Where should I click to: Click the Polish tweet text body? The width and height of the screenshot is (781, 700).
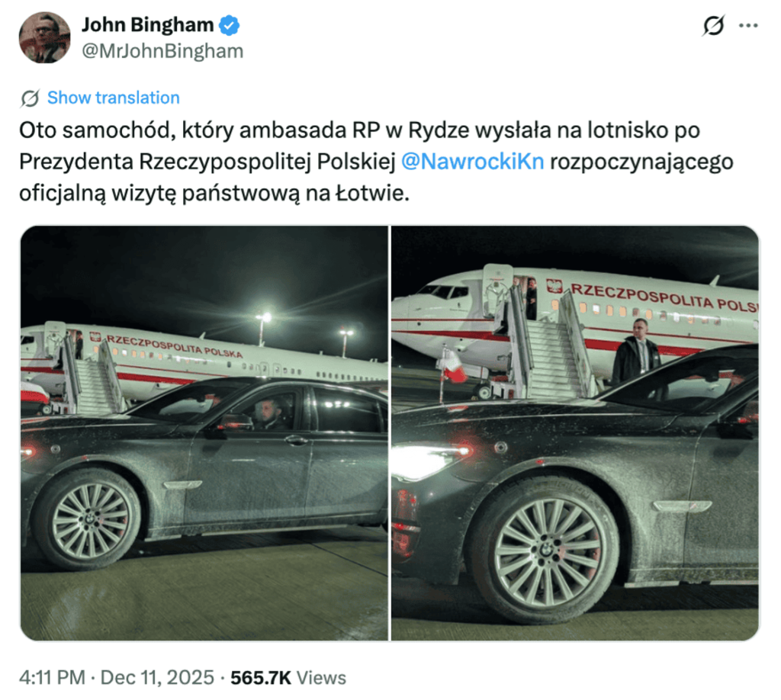[376, 162]
